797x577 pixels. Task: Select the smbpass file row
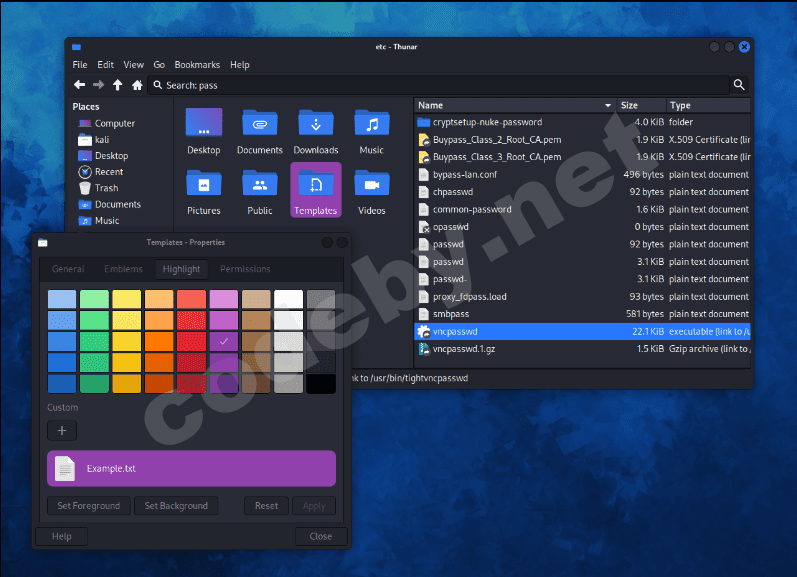[451, 314]
